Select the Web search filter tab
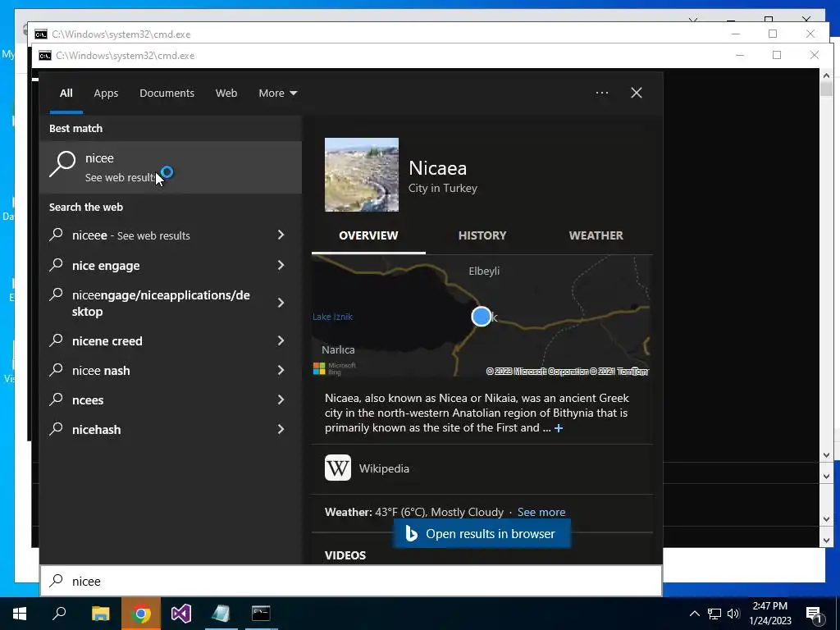 click(226, 94)
